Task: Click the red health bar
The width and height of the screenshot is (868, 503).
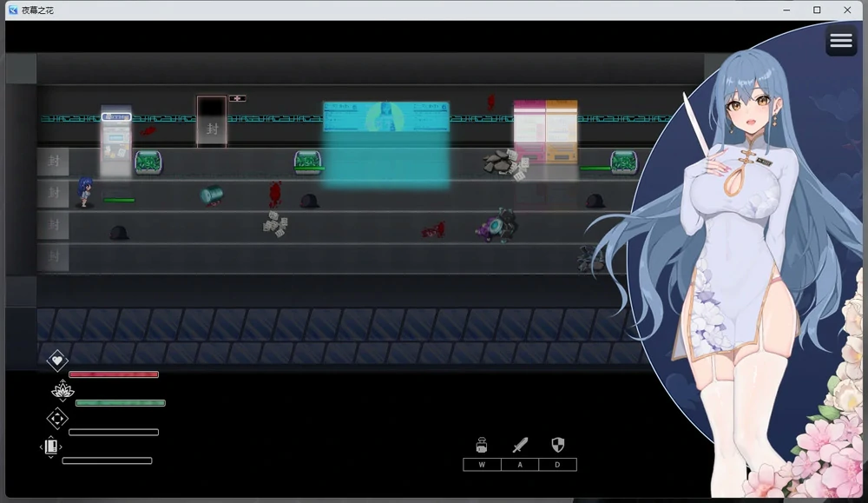Action: (x=114, y=374)
